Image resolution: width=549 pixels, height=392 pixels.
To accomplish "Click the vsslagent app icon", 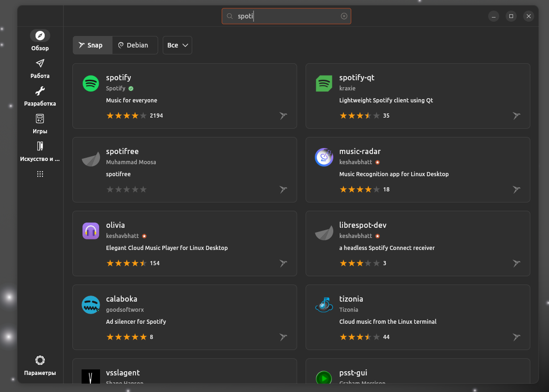I will (x=91, y=376).
